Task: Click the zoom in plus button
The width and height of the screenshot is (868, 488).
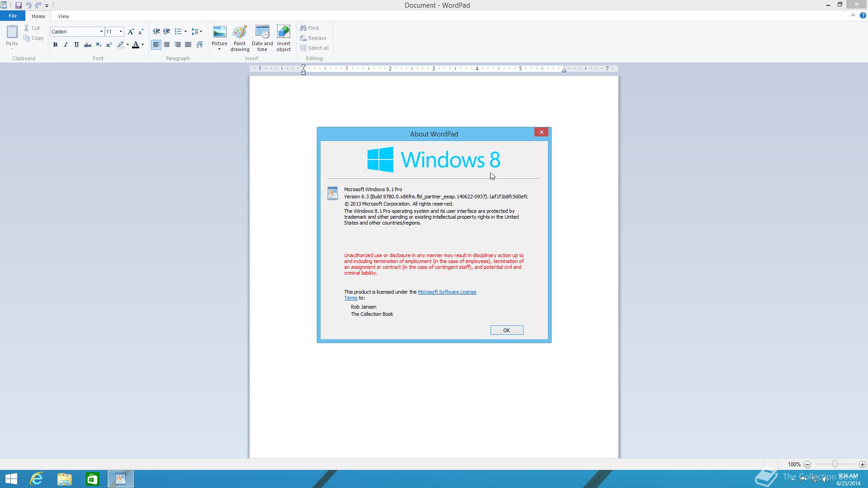Action: tap(862, 465)
